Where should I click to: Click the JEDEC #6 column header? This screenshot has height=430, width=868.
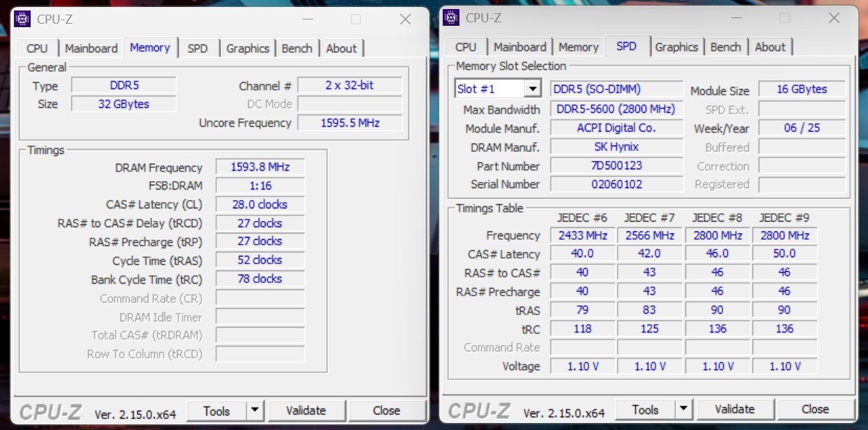(582, 217)
